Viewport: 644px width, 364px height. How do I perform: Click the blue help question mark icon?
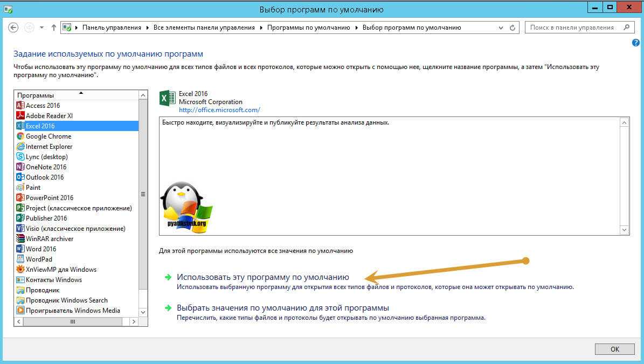[635, 43]
